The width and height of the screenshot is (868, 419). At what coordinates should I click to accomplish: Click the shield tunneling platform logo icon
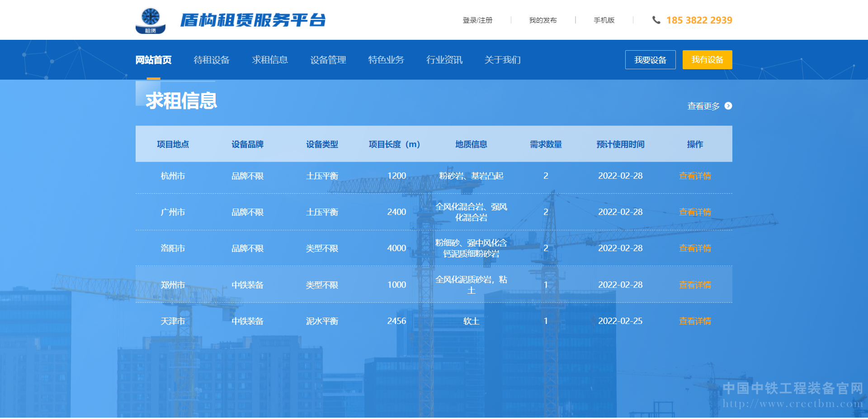[151, 20]
